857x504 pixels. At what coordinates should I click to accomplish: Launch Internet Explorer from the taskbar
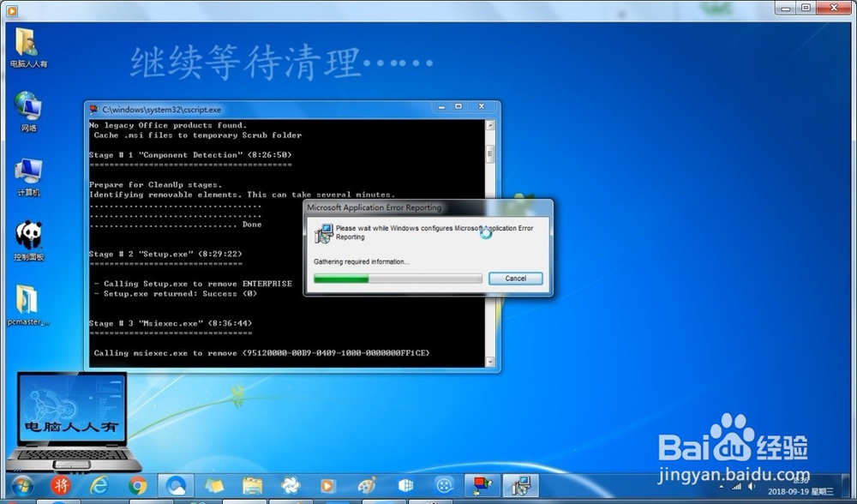point(99,485)
